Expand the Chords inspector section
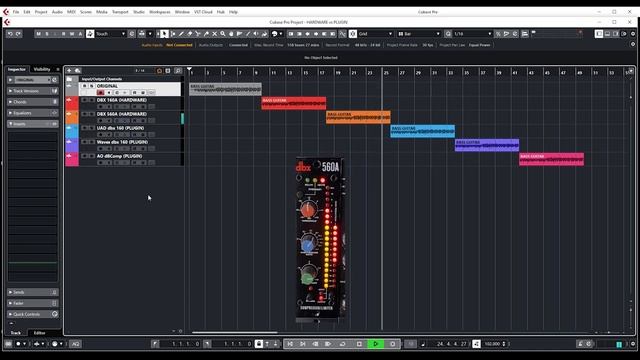Viewport: 640px width, 360px height. coord(33,102)
